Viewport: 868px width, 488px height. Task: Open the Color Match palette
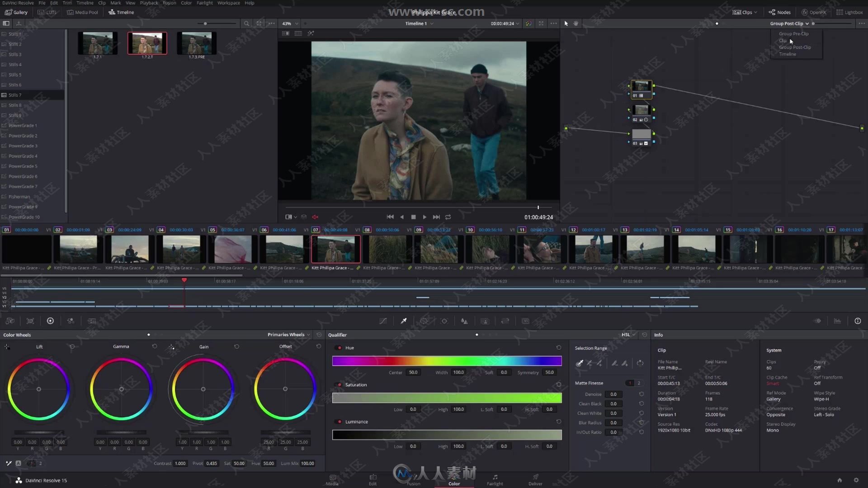pos(30,321)
